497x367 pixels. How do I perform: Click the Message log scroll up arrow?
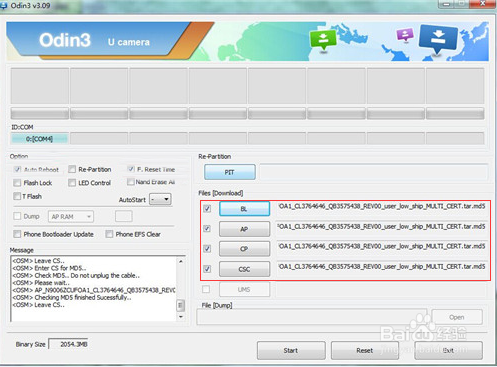pyautogui.click(x=181, y=261)
